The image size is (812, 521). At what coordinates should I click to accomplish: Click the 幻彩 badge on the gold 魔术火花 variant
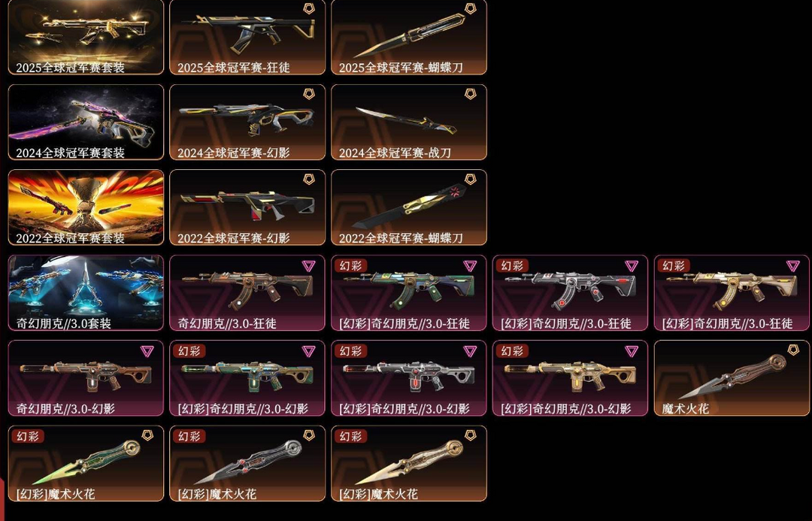(x=350, y=437)
